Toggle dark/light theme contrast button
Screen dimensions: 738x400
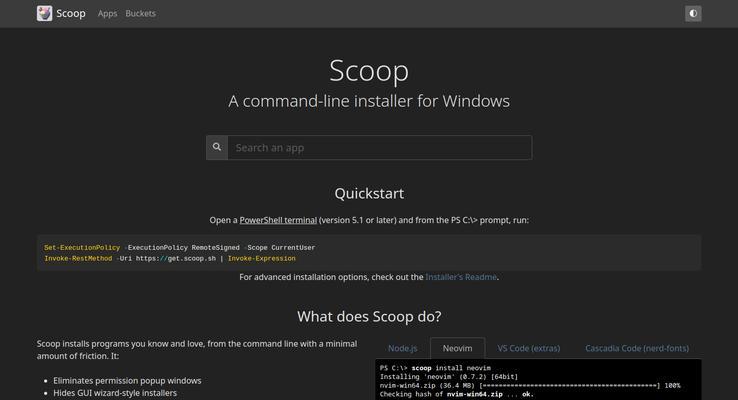(x=693, y=14)
